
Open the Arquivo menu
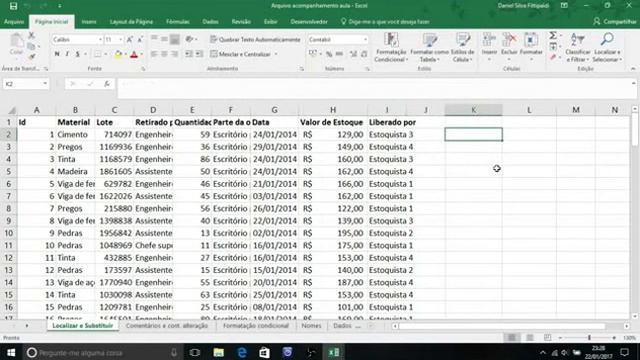coord(14,22)
